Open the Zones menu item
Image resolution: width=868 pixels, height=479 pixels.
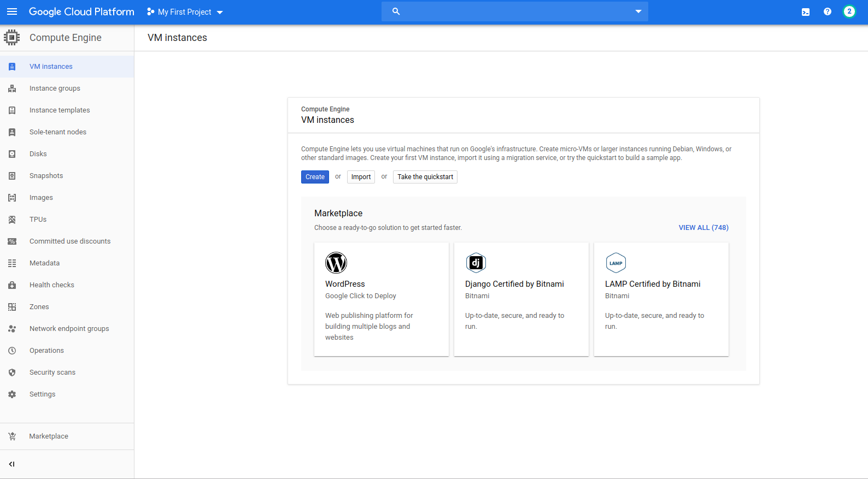[67, 307]
